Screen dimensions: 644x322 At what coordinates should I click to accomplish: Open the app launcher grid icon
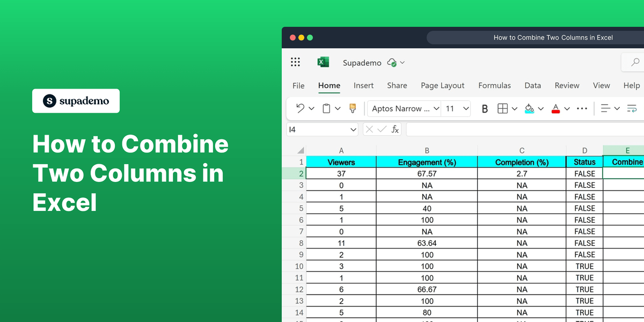tap(295, 62)
